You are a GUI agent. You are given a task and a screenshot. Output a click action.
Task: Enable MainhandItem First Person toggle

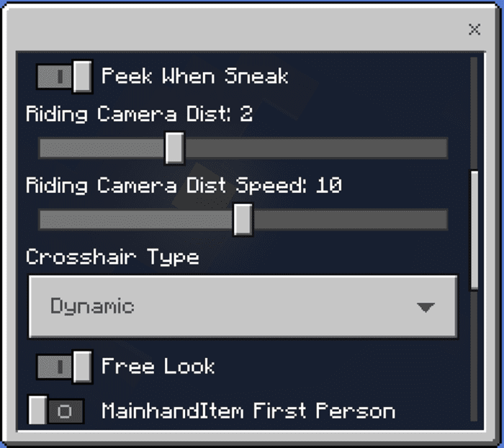pos(56,411)
